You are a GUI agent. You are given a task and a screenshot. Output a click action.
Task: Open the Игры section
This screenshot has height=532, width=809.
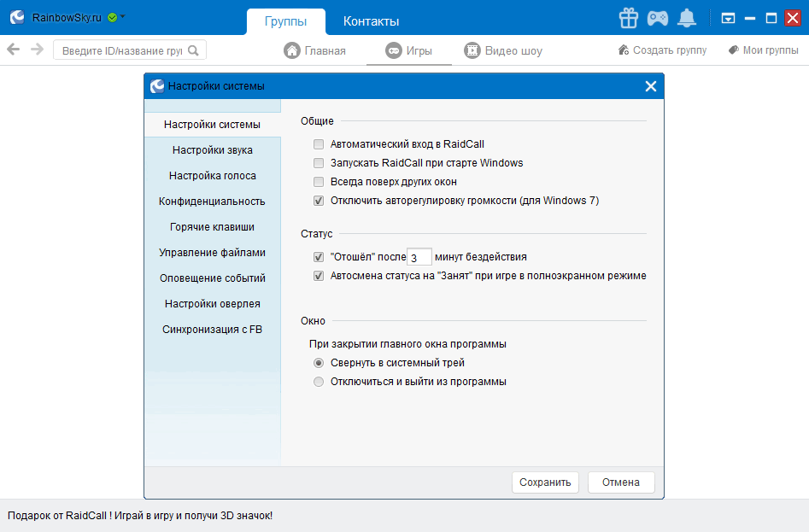coord(408,50)
